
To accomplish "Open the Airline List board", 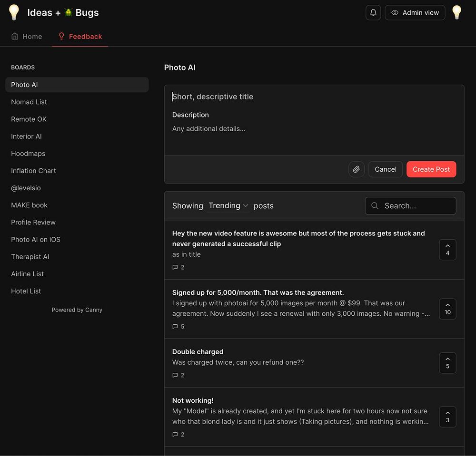I will pyautogui.click(x=27, y=274).
